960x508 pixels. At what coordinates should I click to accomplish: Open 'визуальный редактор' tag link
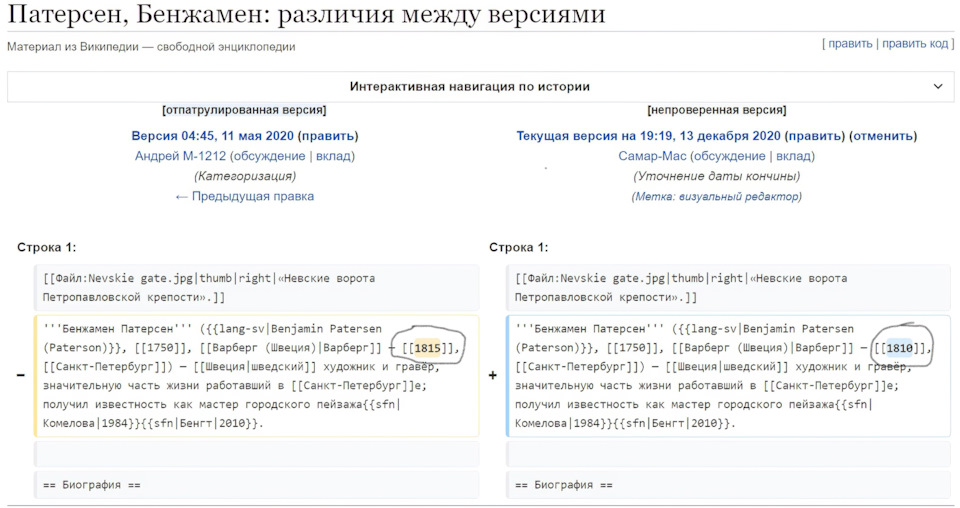click(x=738, y=196)
